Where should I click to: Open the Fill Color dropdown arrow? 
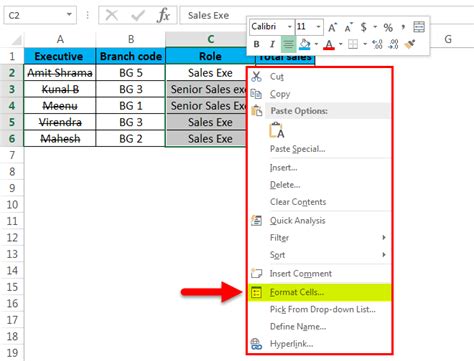[x=316, y=44]
